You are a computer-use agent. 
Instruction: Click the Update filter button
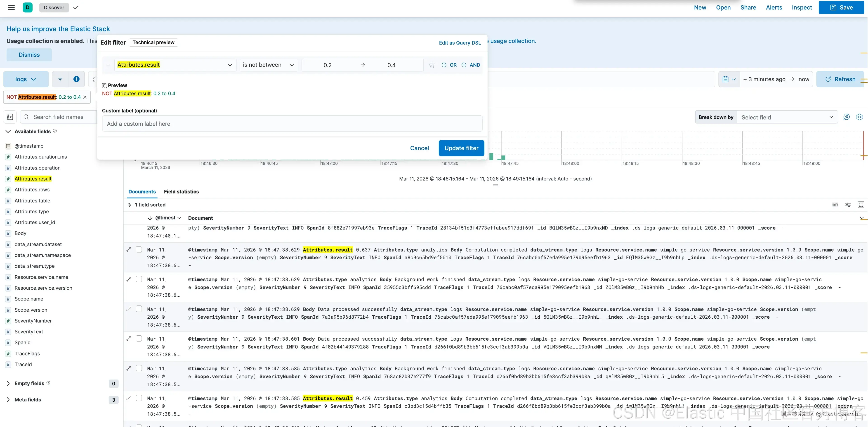pos(461,148)
